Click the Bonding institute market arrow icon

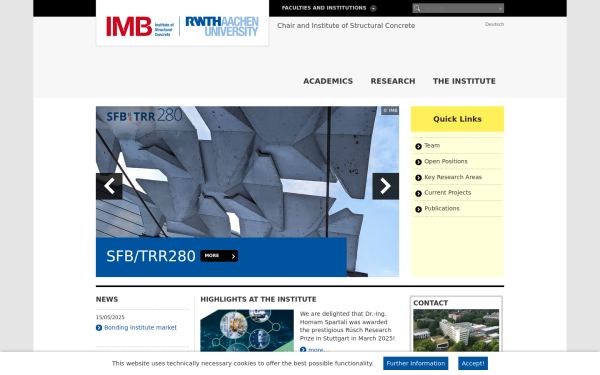click(99, 328)
